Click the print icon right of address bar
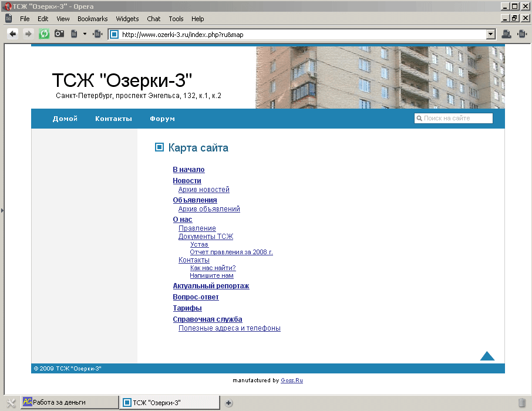Viewport: 532px width, 411px height. pos(506,34)
